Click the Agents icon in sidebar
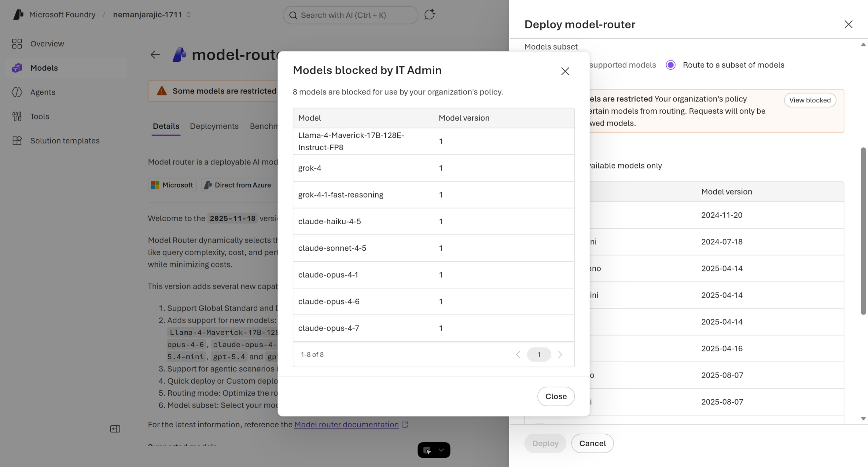The image size is (868, 467). coord(17,92)
